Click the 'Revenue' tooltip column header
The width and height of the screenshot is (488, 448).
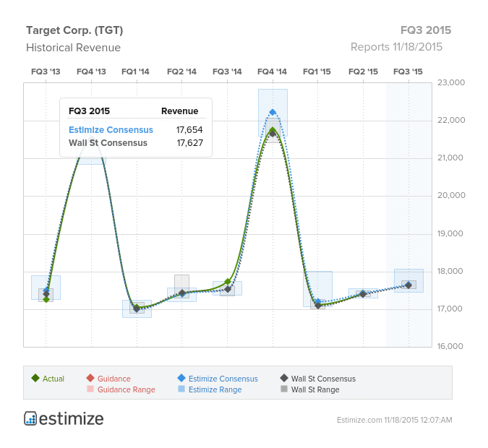tap(179, 111)
